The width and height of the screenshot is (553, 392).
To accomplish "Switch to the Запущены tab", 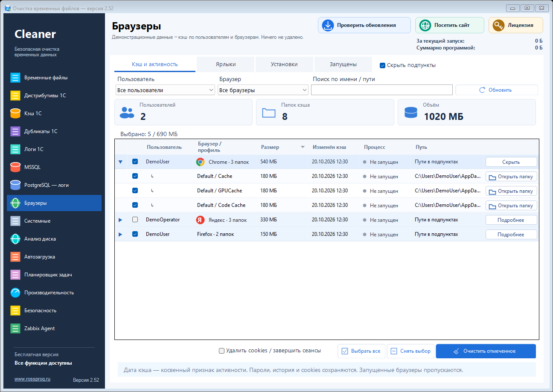I will click(343, 64).
